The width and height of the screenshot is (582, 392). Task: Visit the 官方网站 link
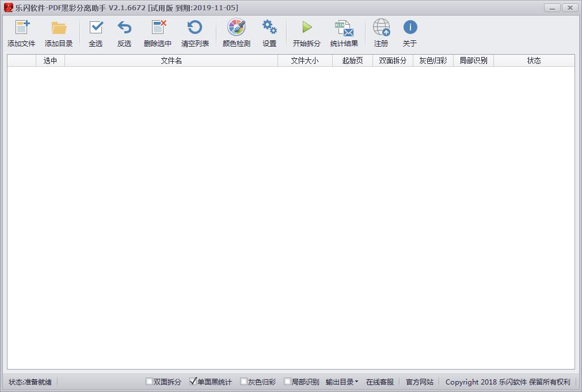coord(419,382)
